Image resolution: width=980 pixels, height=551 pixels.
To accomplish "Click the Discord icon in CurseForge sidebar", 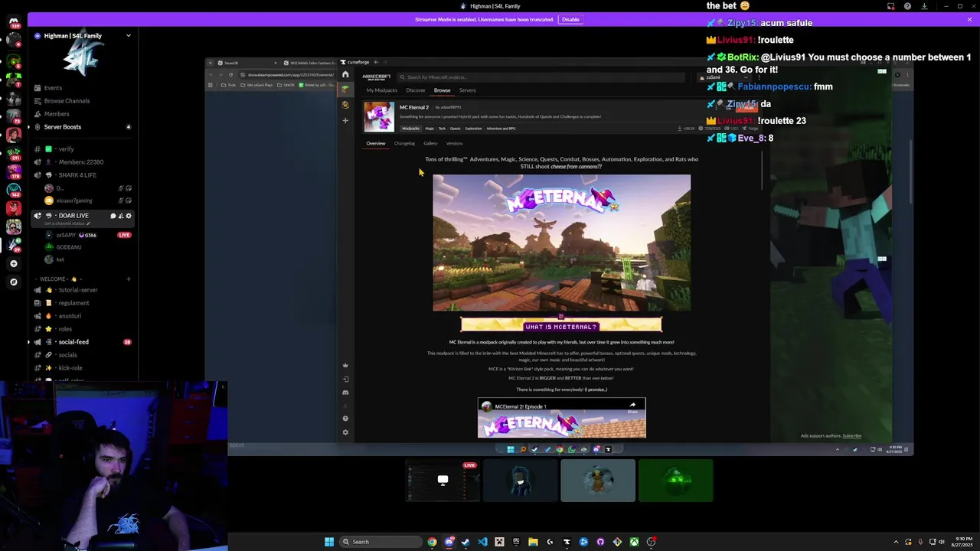I will click(345, 393).
